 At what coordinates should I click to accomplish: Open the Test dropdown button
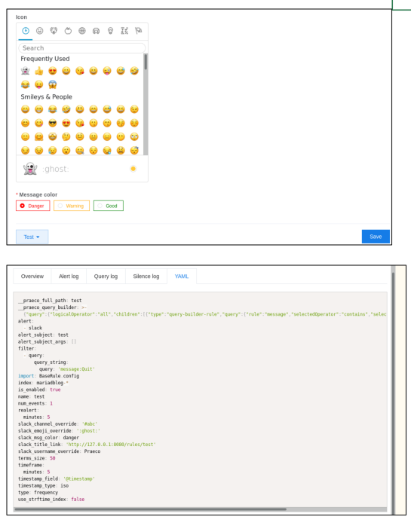32,237
